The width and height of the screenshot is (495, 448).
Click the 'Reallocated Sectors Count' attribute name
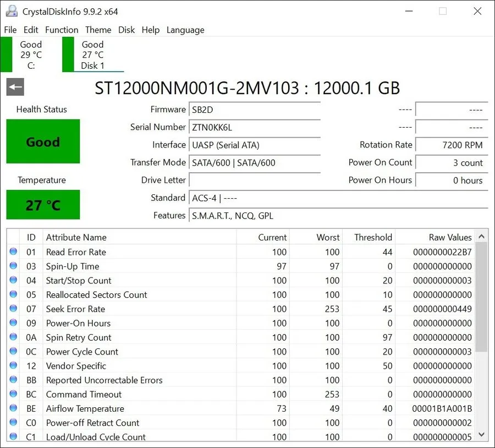click(97, 294)
